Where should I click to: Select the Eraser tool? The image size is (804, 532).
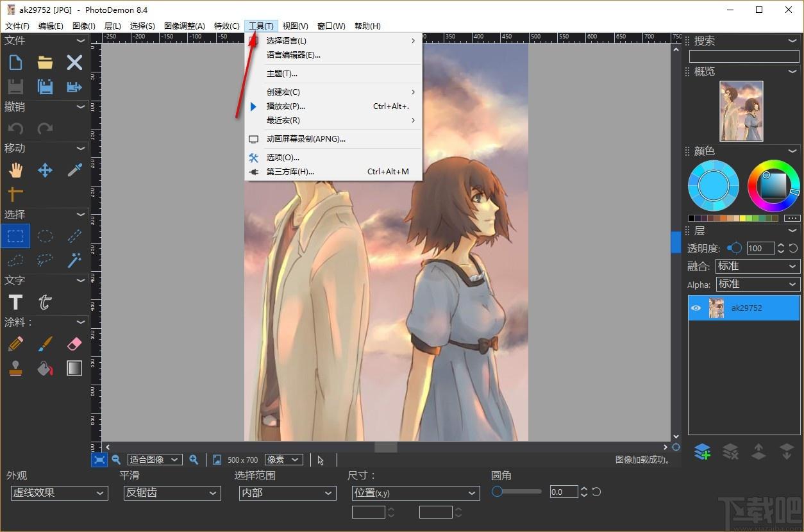click(x=74, y=344)
